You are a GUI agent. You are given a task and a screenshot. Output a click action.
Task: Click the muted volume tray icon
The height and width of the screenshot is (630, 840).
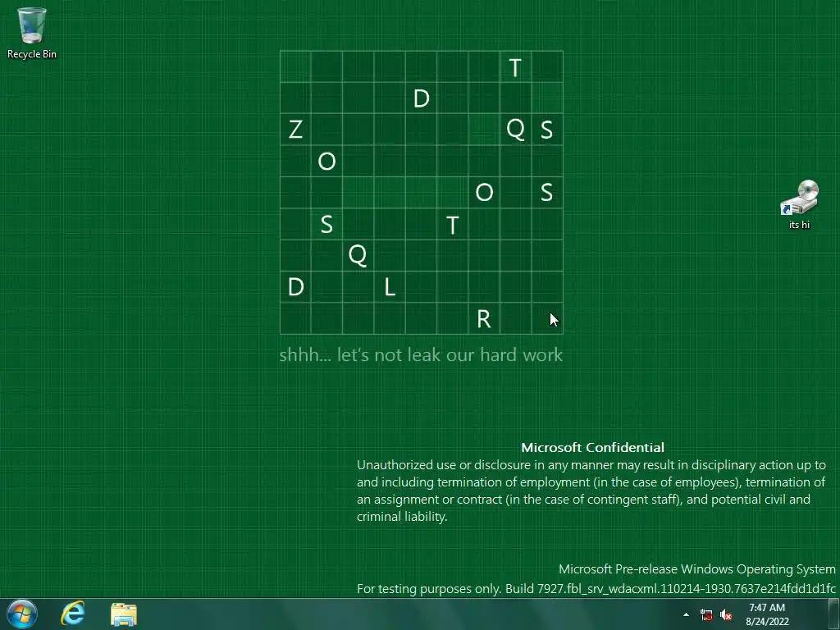(726, 615)
